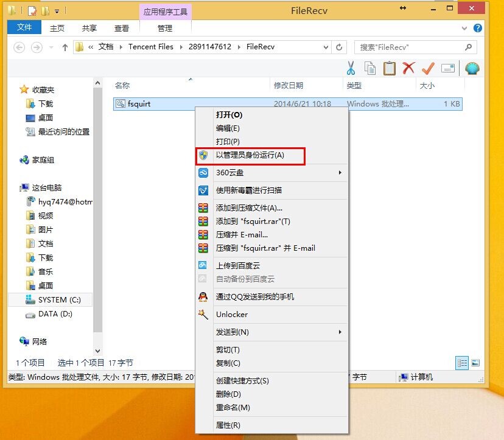Click the 上传到百度云 icon

203,265
